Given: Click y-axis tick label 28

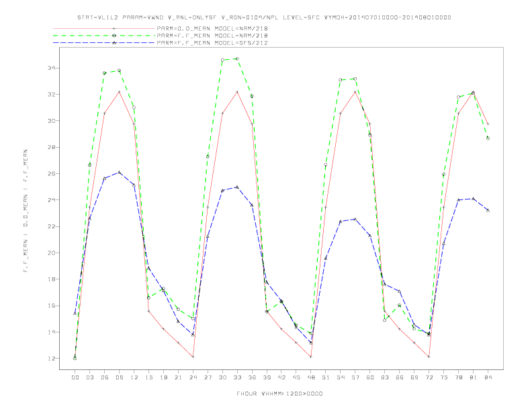Looking at the screenshot, I should point(52,147).
